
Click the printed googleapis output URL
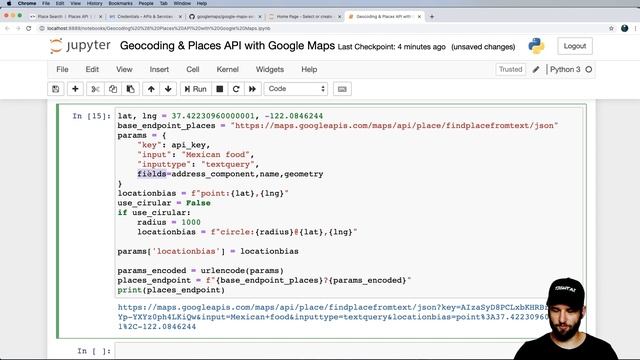(x=333, y=317)
